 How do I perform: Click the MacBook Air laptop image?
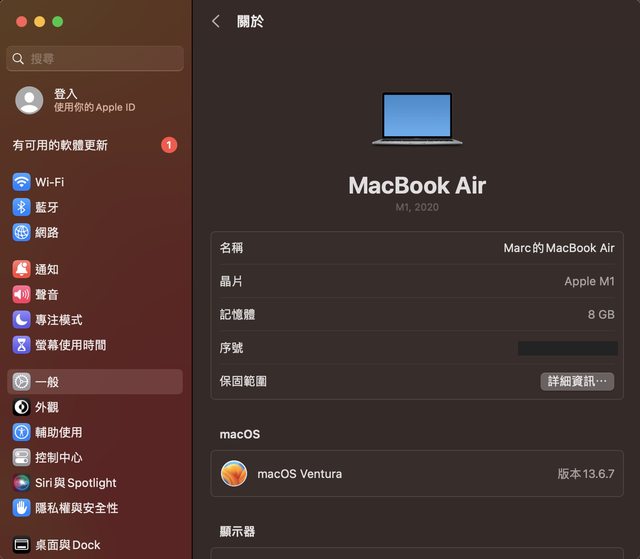417,119
